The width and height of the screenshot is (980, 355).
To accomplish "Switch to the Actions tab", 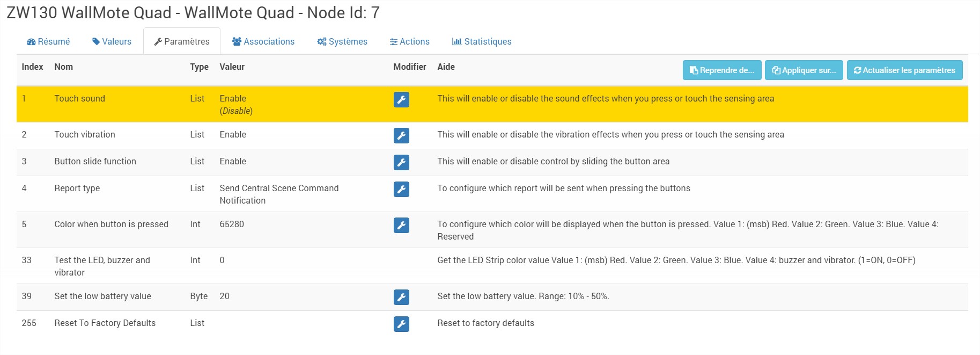I will [410, 41].
